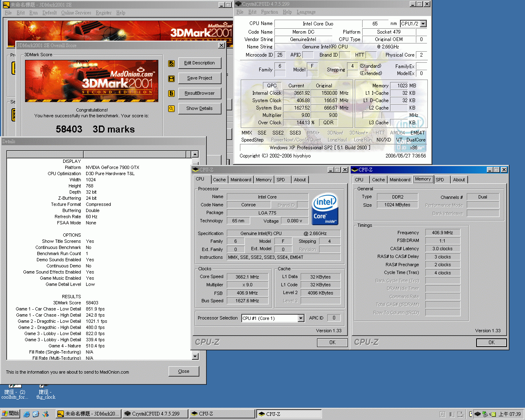525x420 pixels.
Task: Click the memory Frequency 406.9 MHz field
Action: [x=443, y=233]
